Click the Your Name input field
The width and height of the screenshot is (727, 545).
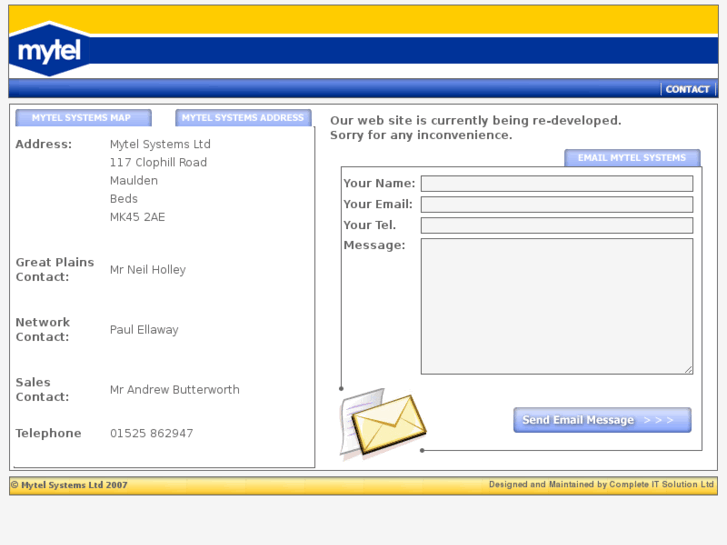[x=557, y=183]
